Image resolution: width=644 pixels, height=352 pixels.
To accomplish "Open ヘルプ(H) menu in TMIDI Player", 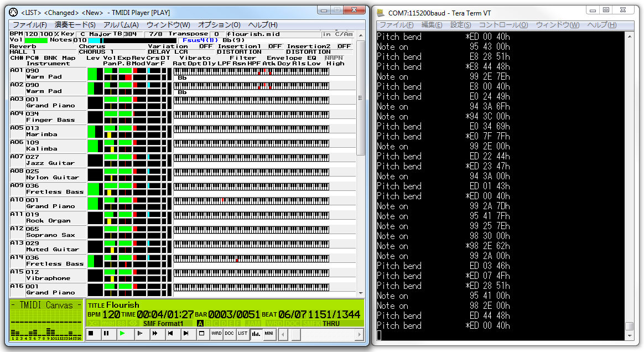I will pyautogui.click(x=263, y=25).
